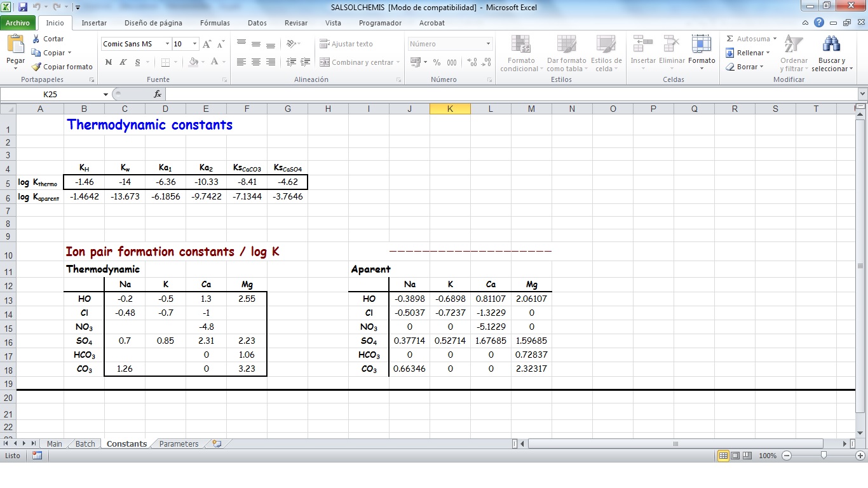Decrease font size with small A icon

pos(220,44)
